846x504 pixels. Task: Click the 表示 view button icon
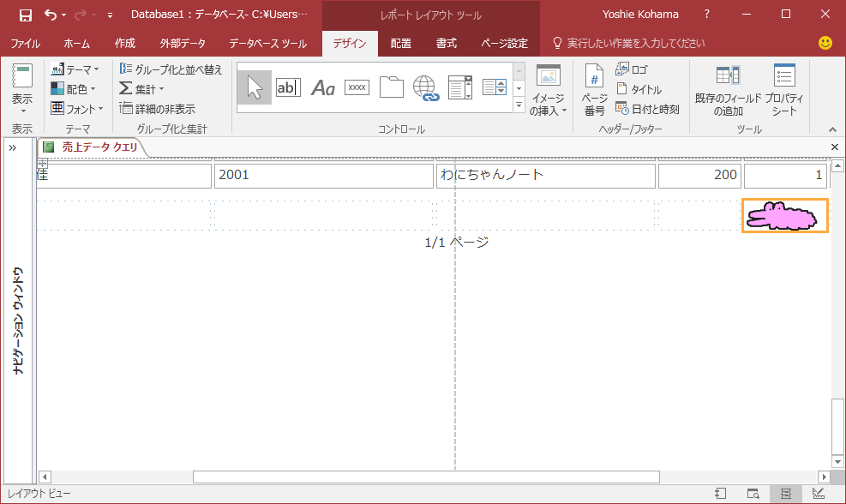click(x=22, y=76)
